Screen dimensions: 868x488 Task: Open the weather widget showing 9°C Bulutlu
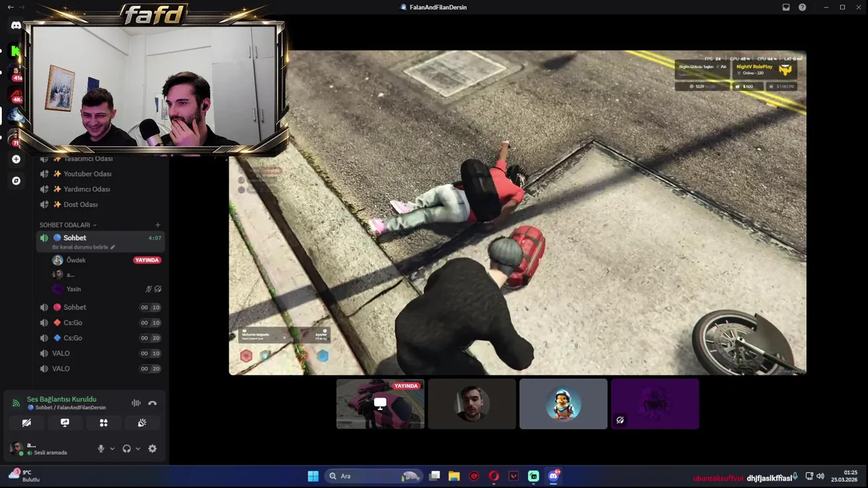[24, 476]
